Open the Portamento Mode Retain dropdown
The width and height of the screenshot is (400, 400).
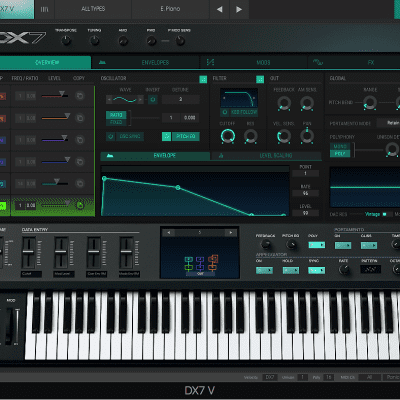point(389,123)
